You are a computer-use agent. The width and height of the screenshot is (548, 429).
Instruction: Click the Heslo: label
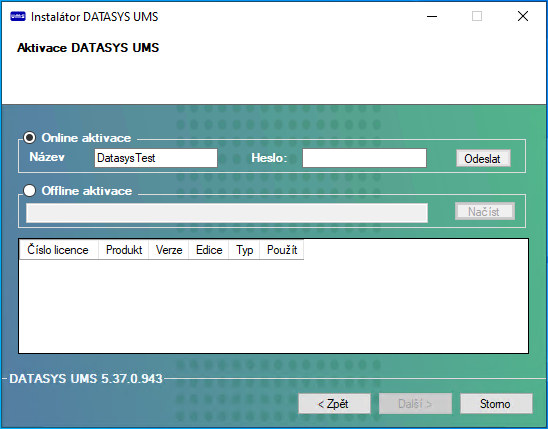coord(269,158)
